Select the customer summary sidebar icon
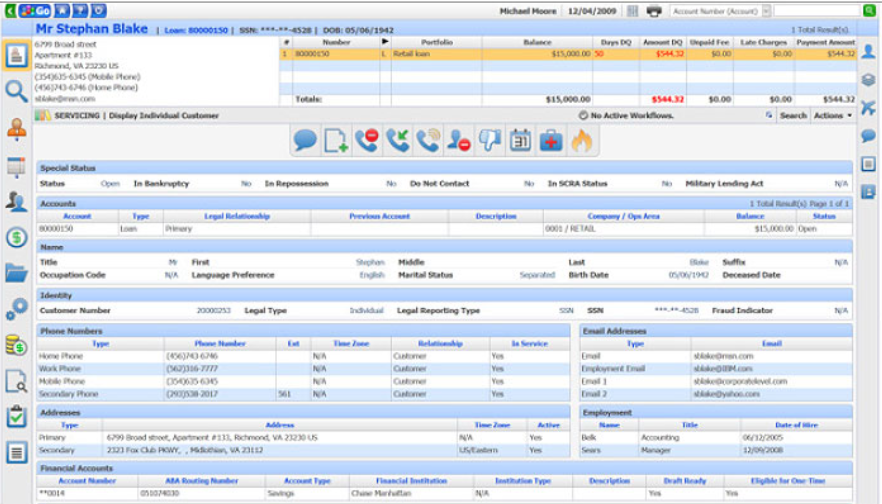Screen dimensions: 882x504 (x=16, y=56)
